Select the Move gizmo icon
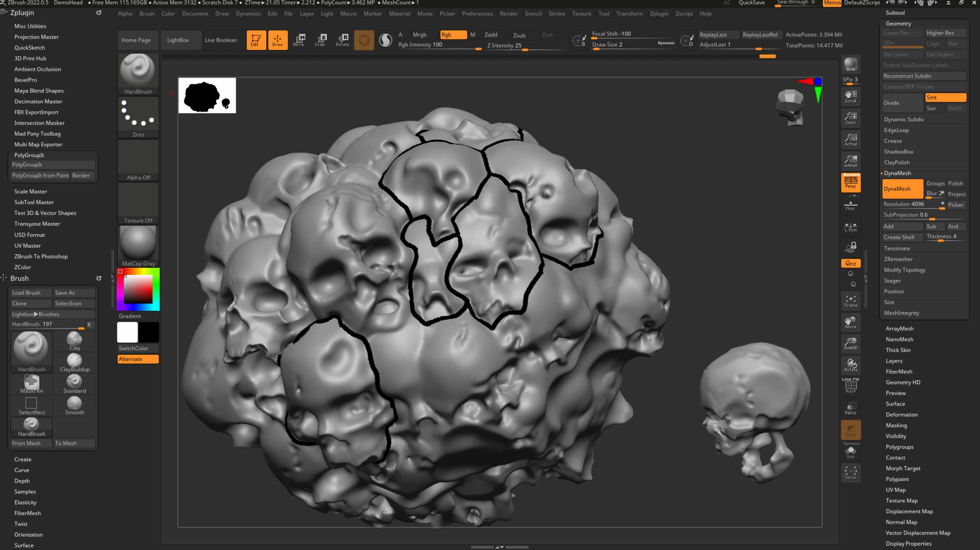 coord(298,40)
